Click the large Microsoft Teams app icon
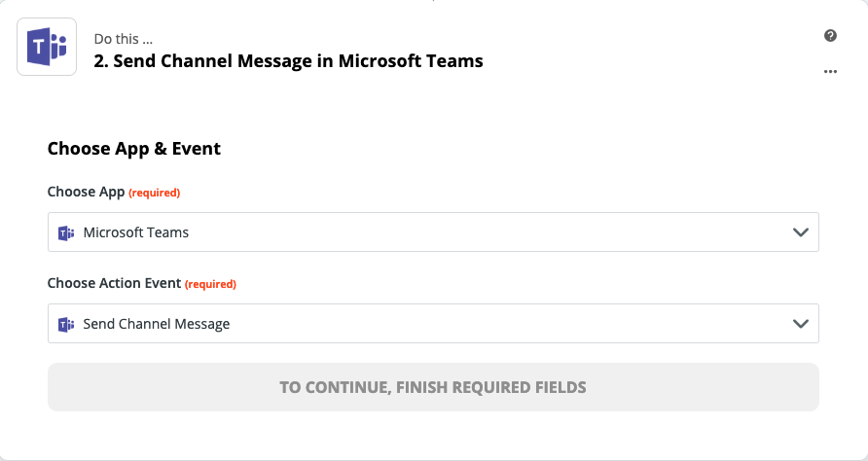Viewport: 868px width, 461px height. 47,47
